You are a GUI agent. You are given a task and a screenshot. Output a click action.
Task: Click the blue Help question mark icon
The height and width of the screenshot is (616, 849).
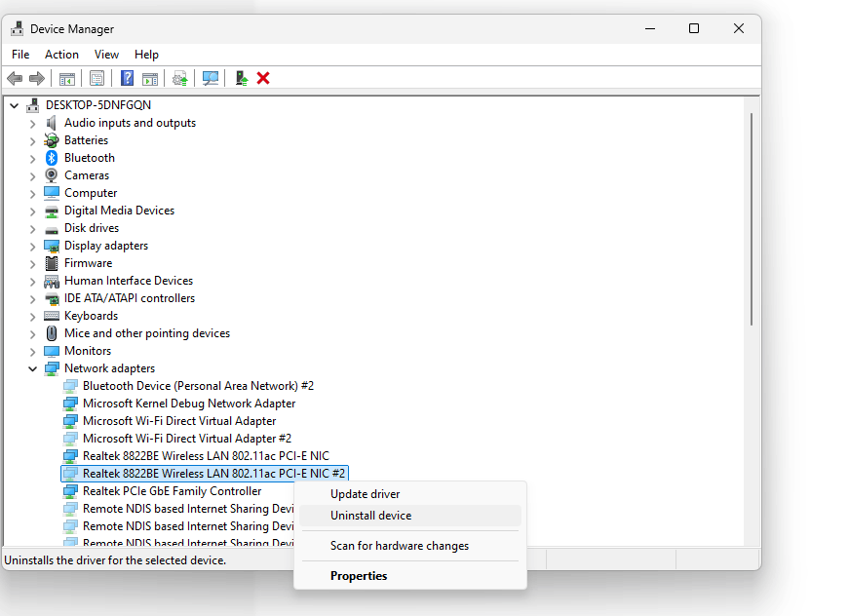(127, 78)
